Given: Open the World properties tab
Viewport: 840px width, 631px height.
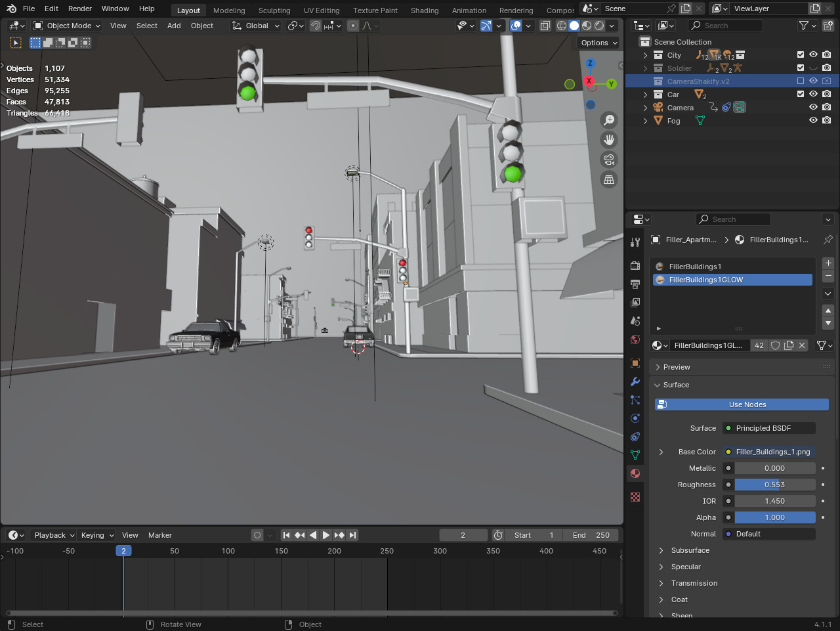Looking at the screenshot, I should pos(635,339).
